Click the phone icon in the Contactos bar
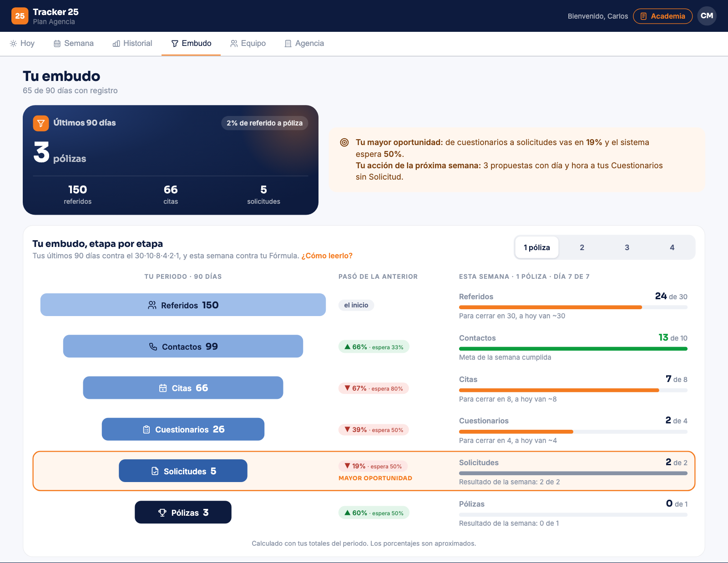 click(153, 347)
